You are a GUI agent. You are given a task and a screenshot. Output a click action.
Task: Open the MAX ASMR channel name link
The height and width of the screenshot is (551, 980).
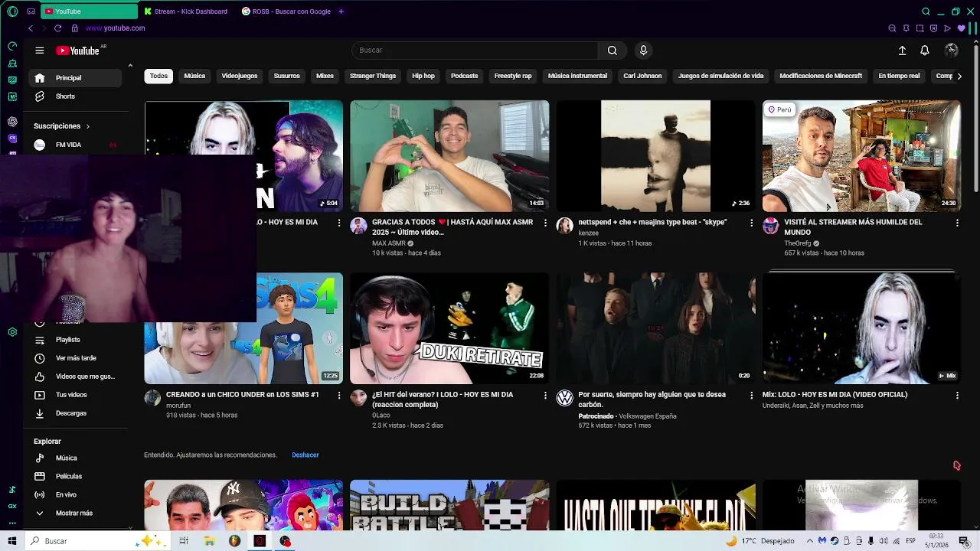click(x=389, y=243)
